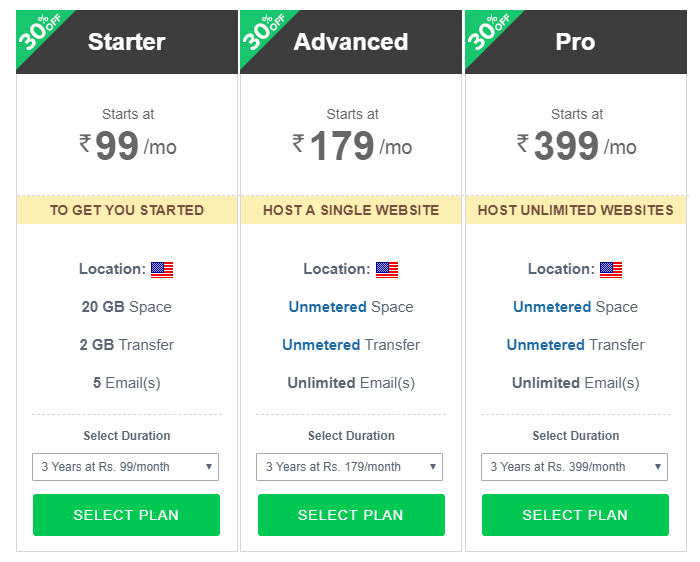Click the US flag in Starter plan
700x562 pixels.
[x=162, y=270]
